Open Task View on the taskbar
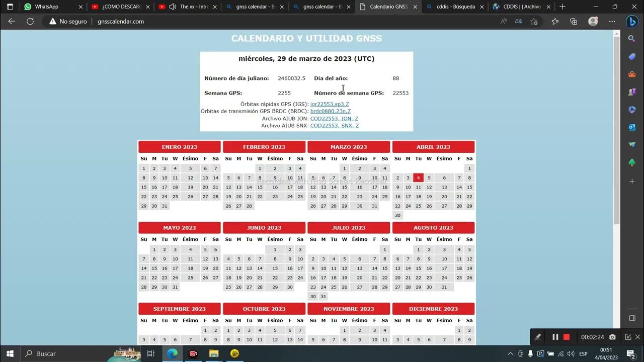Image resolution: width=644 pixels, height=362 pixels. point(151,353)
